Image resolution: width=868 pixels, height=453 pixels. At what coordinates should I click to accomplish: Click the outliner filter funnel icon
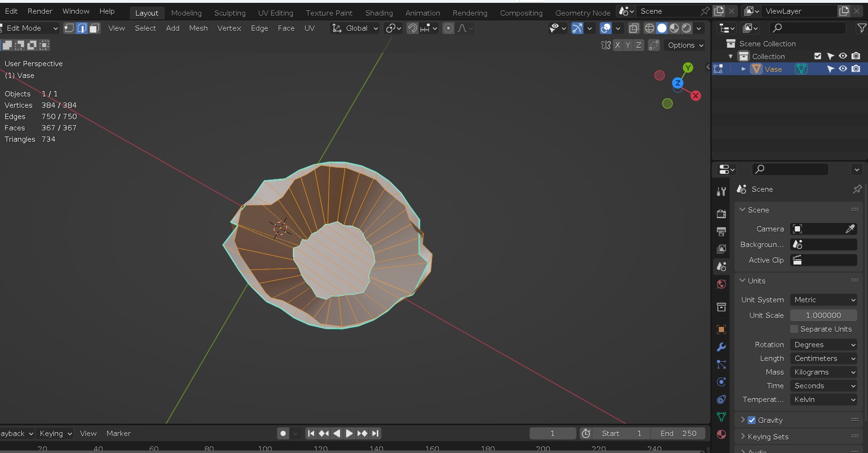click(x=862, y=28)
